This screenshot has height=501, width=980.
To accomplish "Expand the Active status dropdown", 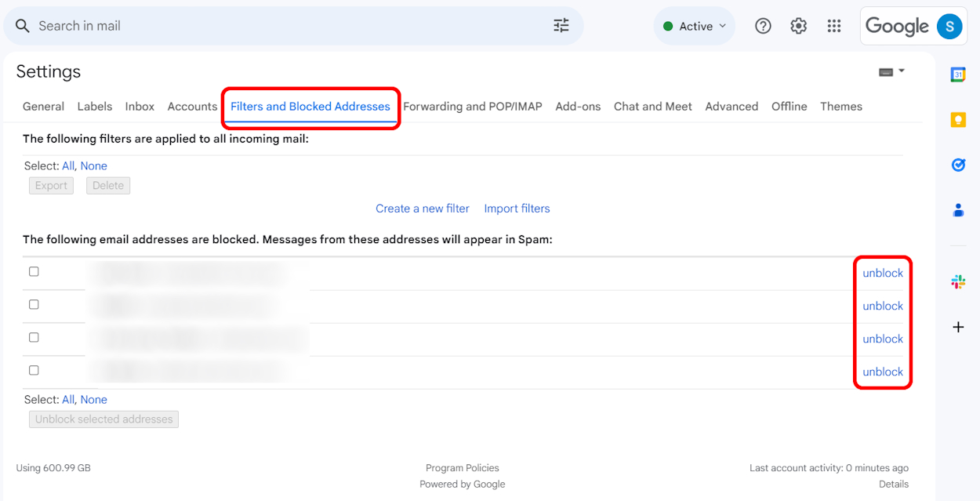I will click(694, 25).
